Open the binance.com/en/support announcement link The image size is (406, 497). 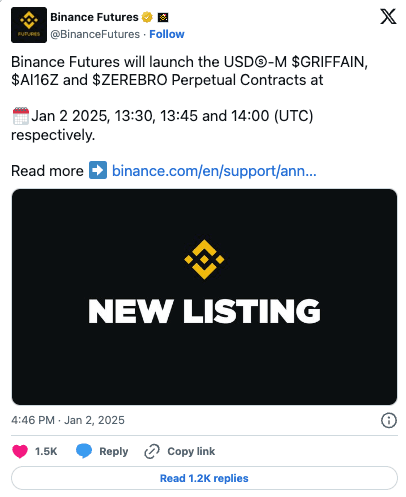tap(214, 171)
